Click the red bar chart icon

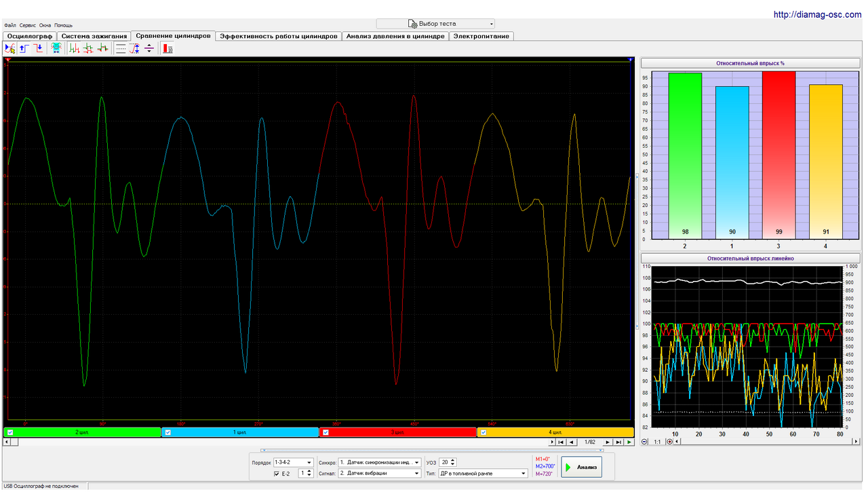tap(167, 48)
